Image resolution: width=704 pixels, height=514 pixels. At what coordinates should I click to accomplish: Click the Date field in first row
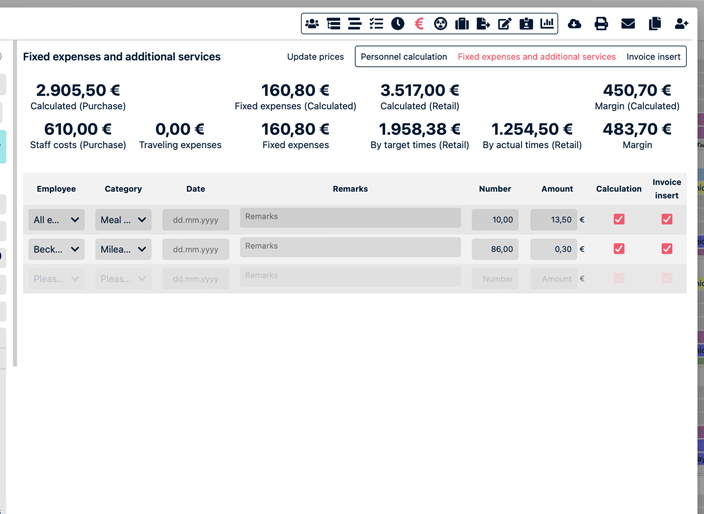[195, 220]
